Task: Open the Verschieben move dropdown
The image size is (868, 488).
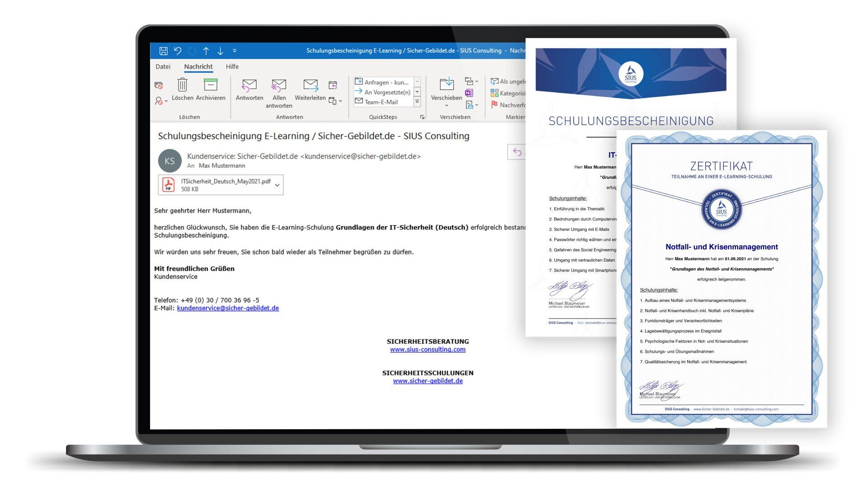Action: click(446, 105)
